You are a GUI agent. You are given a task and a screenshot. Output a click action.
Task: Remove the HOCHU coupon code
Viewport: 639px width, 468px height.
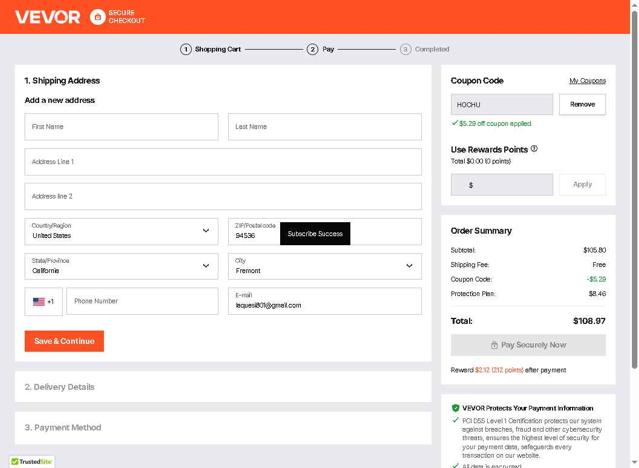582,104
